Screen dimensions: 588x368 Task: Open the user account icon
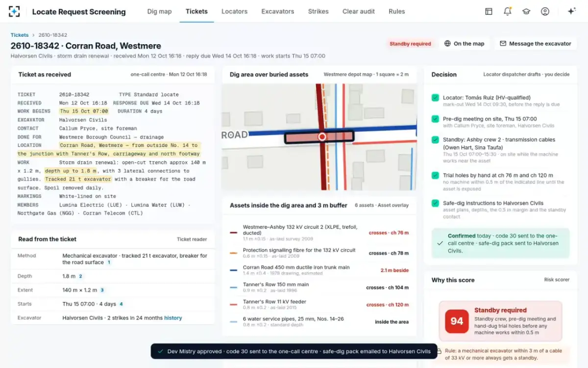point(545,11)
